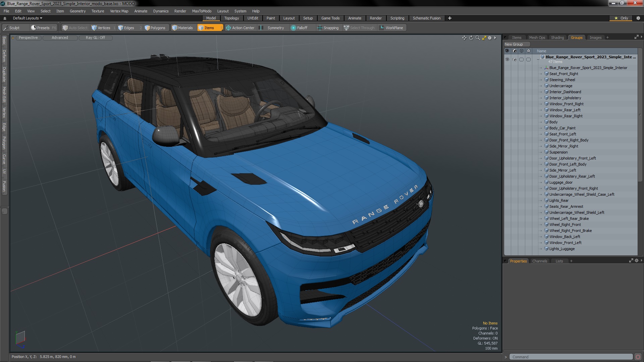Screen dimensions: 644x362
Task: Open the MaxToModo menu
Action: pos(202,11)
